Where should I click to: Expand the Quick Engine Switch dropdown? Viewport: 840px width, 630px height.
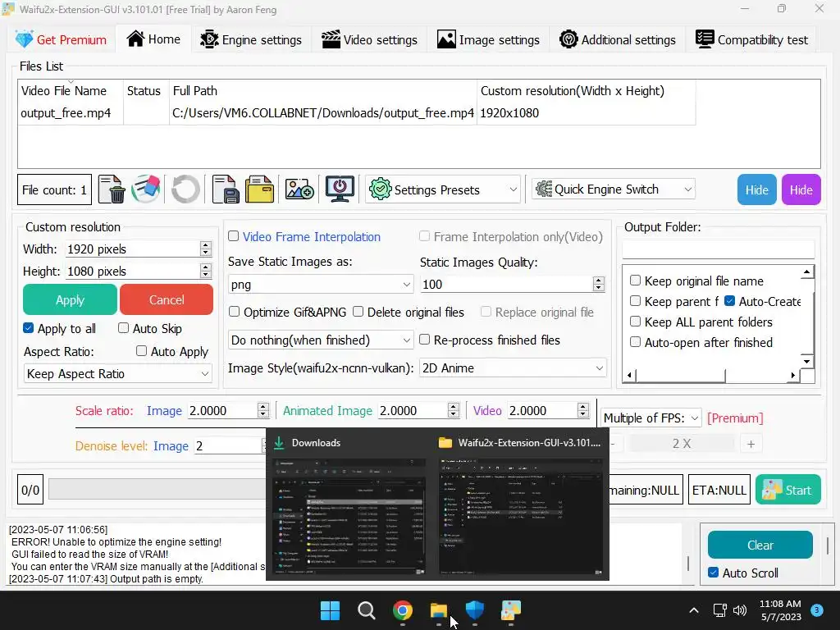point(614,189)
